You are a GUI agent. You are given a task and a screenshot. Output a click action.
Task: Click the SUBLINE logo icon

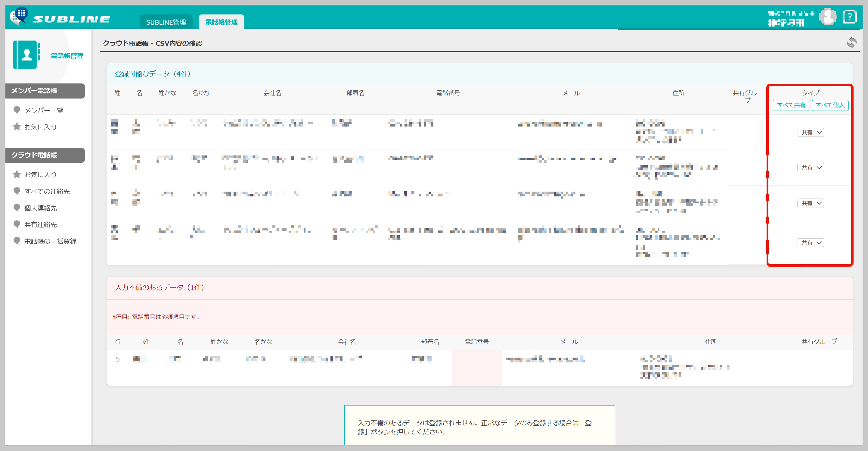click(19, 16)
